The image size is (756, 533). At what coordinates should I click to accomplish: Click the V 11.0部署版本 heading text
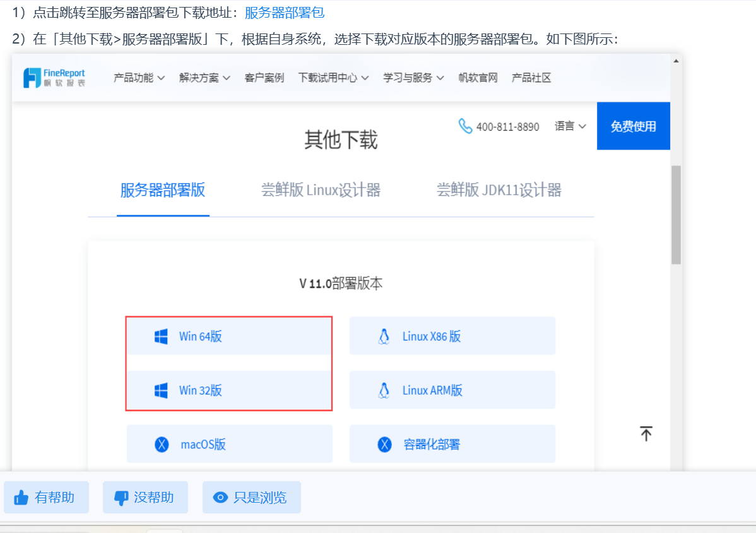click(x=341, y=283)
